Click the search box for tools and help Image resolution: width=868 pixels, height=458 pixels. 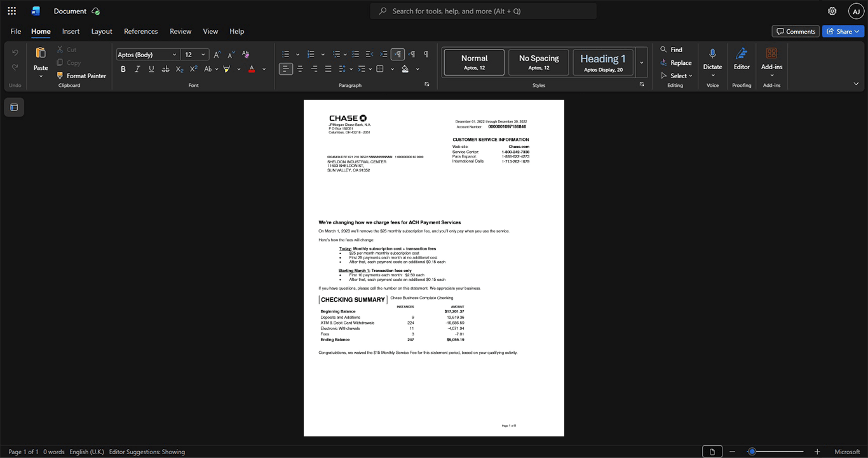pos(484,11)
